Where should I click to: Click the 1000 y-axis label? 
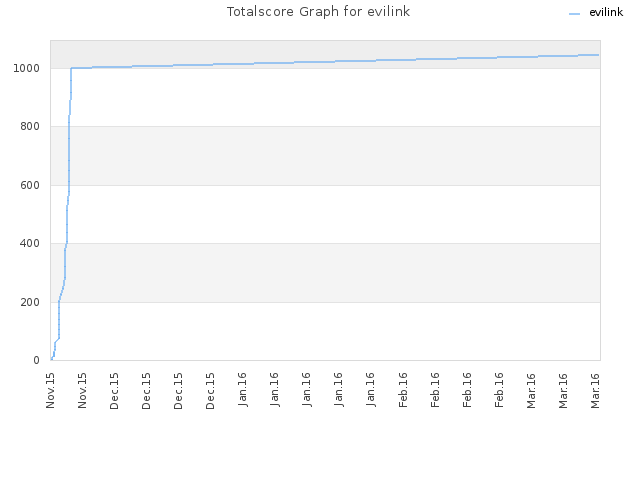tap(26, 68)
